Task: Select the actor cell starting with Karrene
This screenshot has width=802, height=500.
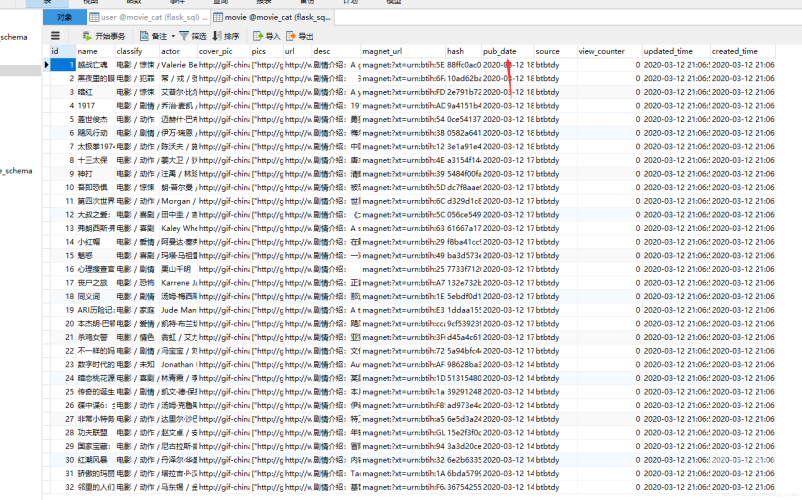Action: [x=179, y=283]
